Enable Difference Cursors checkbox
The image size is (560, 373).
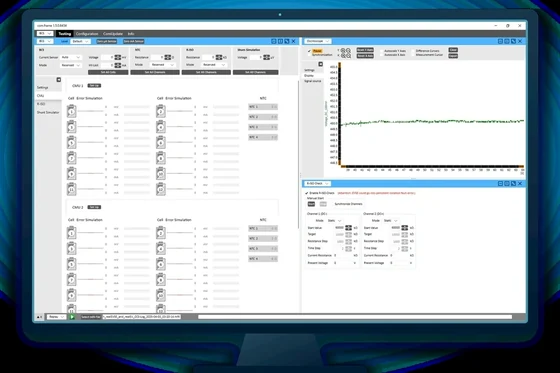pyautogui.click(x=414, y=51)
